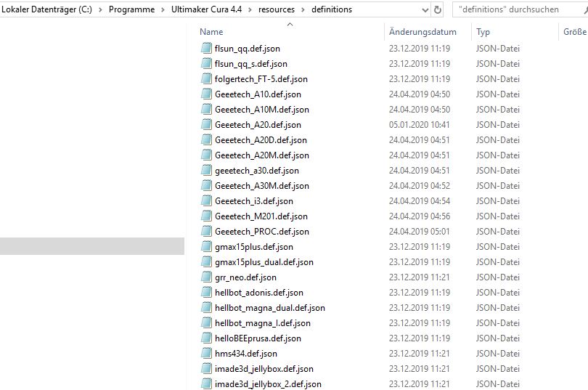Select the file name flsun_qq_s.def.json

pos(251,64)
